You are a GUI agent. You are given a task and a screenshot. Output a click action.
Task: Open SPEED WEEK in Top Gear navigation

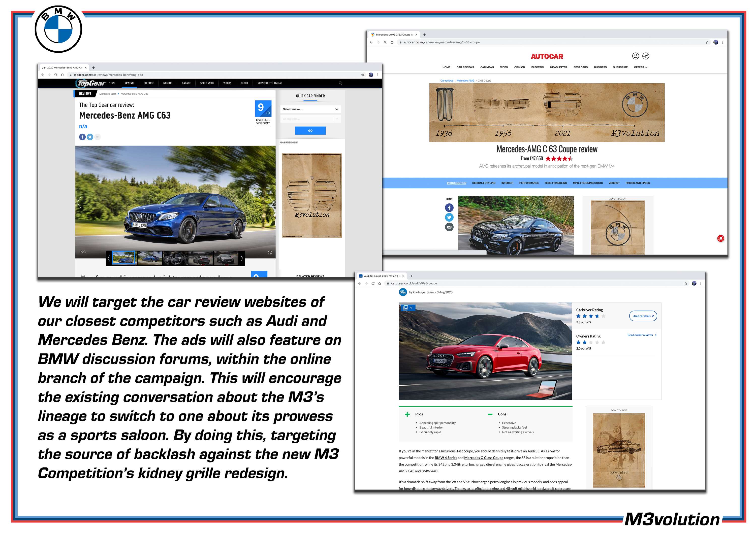pyautogui.click(x=207, y=83)
